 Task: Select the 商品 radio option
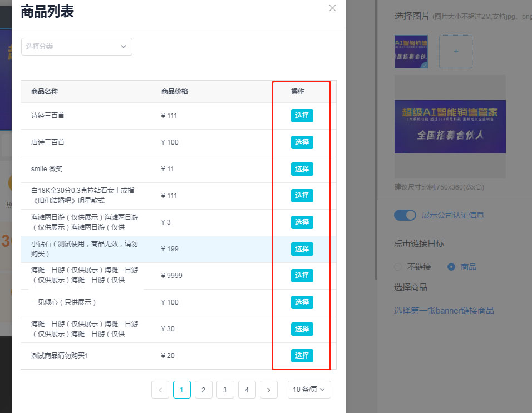pos(451,267)
